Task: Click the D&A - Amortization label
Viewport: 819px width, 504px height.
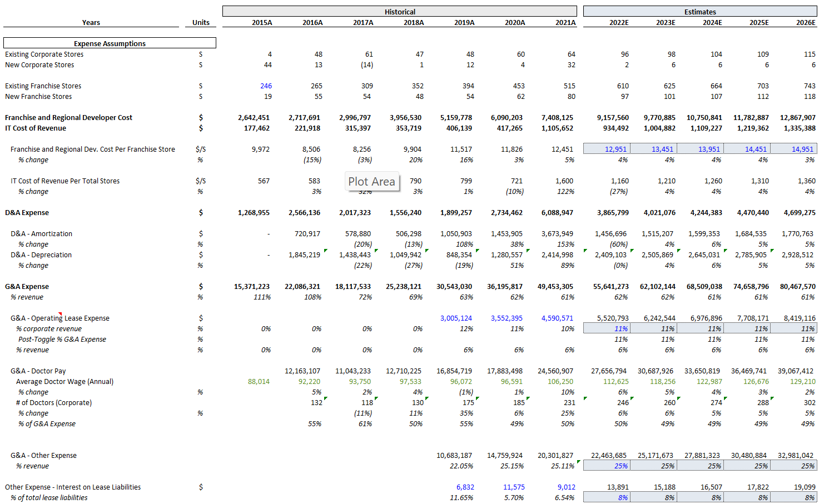Action: tap(41, 233)
